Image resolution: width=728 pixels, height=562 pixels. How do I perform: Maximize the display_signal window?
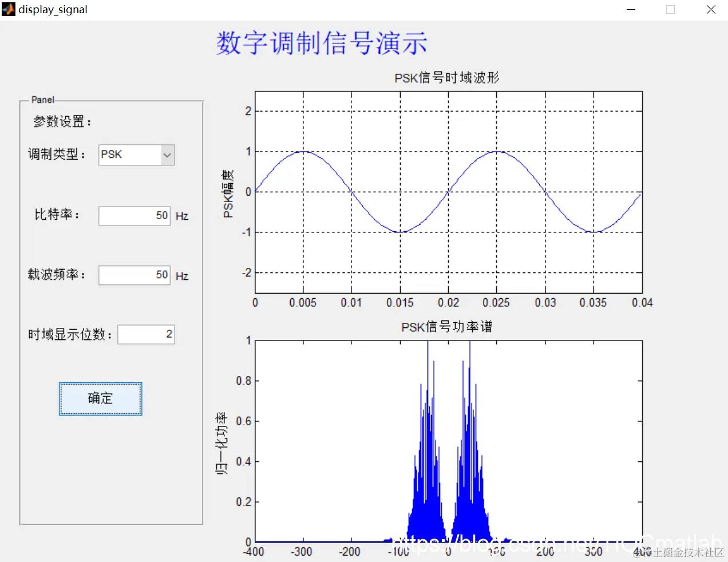click(670, 10)
